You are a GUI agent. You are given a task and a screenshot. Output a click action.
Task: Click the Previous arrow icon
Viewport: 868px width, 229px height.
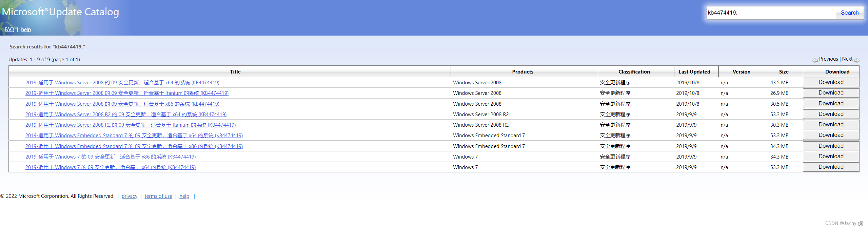tap(815, 60)
